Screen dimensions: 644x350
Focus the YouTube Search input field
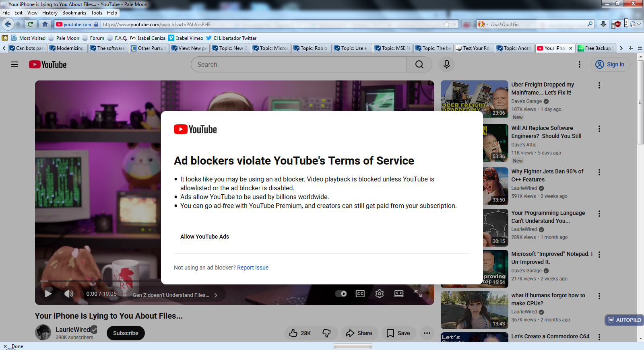pyautogui.click(x=299, y=64)
